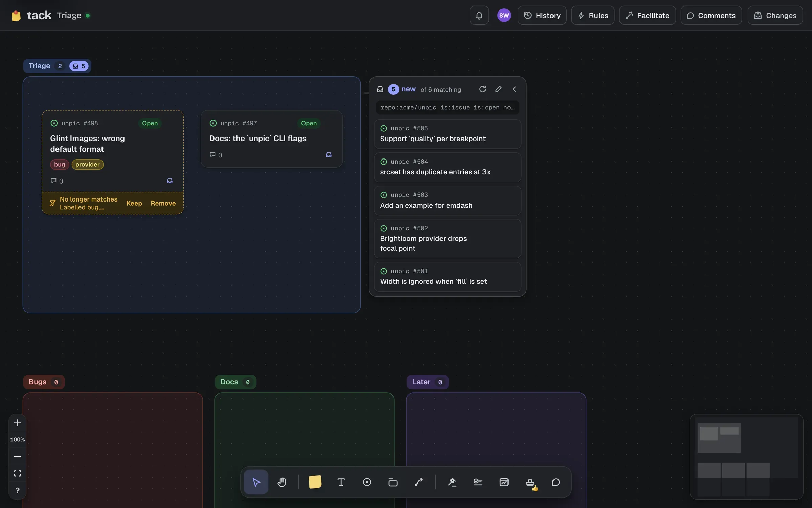Open inbox issue #505 Support quality per breakpoint

pyautogui.click(x=447, y=134)
